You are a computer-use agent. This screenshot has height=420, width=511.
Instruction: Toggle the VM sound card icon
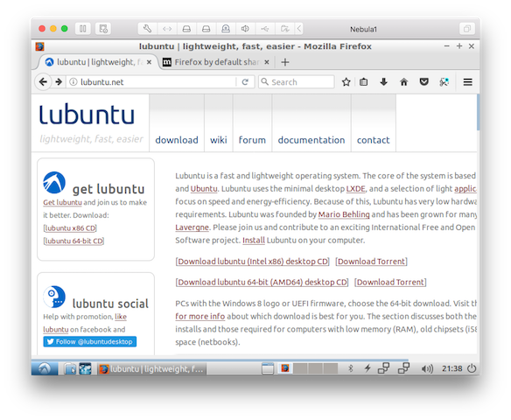click(x=245, y=29)
